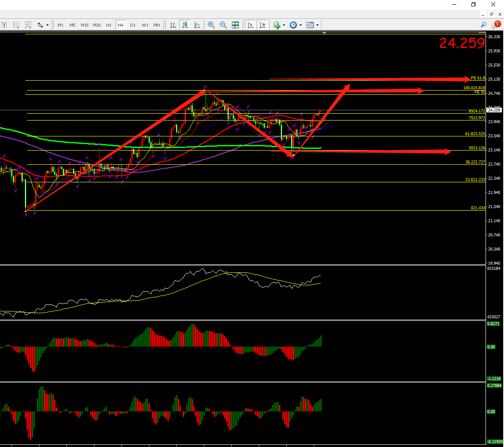Click the tile windows icon
504x447 pixels.
tap(235, 25)
